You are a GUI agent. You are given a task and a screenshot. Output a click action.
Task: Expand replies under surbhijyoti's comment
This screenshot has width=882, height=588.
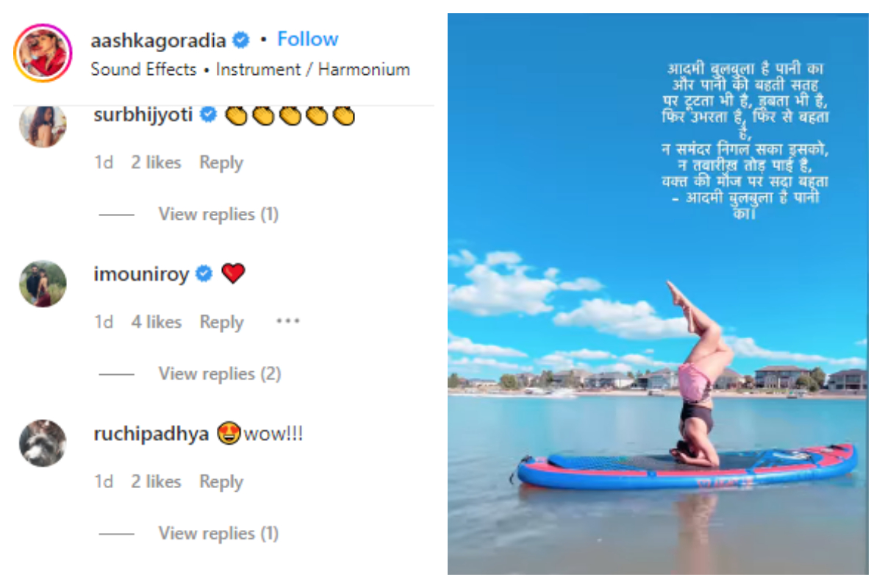point(218,215)
